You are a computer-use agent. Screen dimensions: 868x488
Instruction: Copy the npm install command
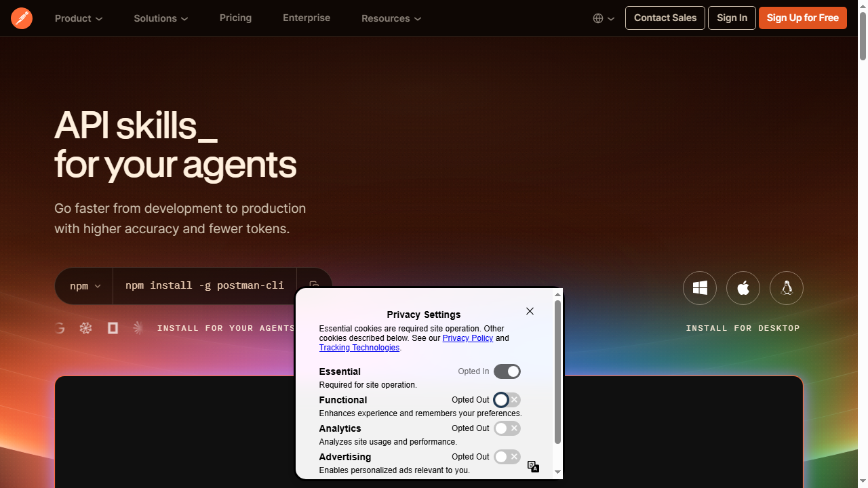point(314,285)
